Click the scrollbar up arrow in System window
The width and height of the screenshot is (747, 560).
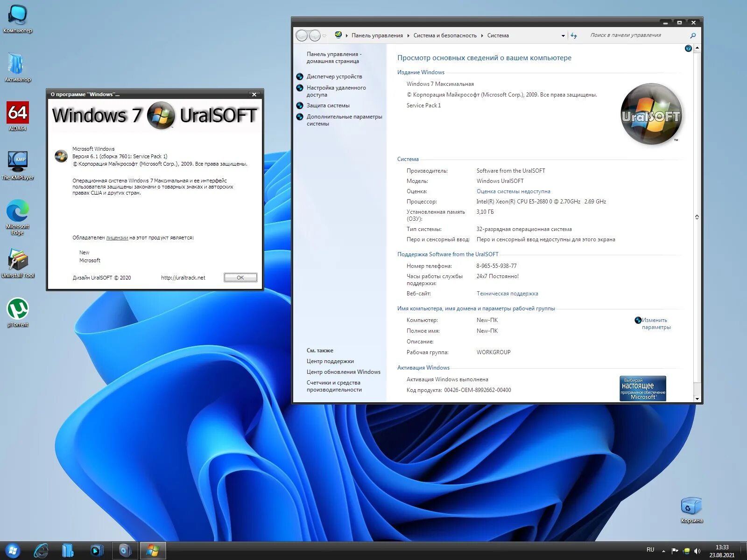coord(697,48)
